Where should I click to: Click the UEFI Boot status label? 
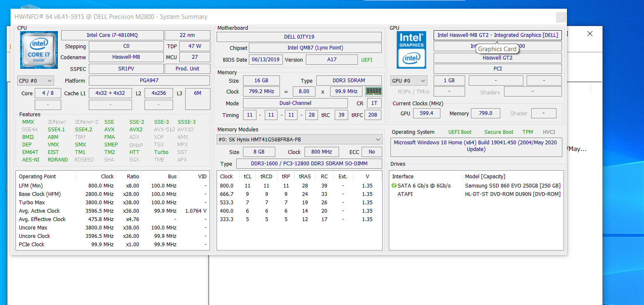pyautogui.click(x=460, y=132)
